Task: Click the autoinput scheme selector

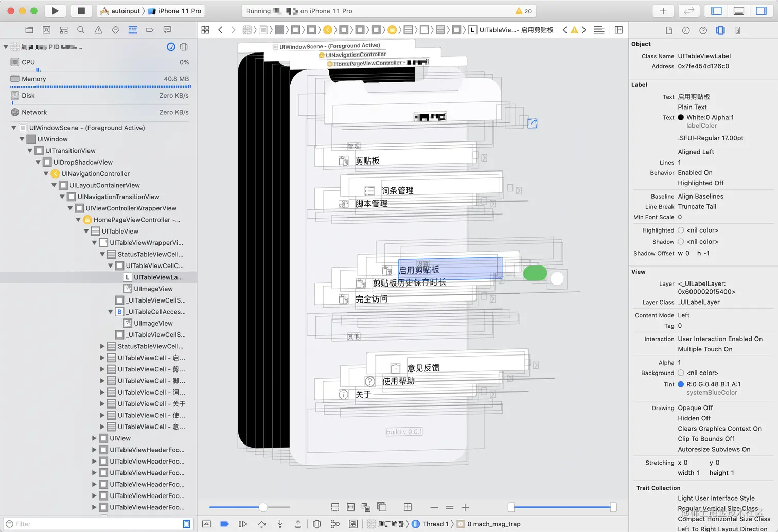Action: [120, 11]
